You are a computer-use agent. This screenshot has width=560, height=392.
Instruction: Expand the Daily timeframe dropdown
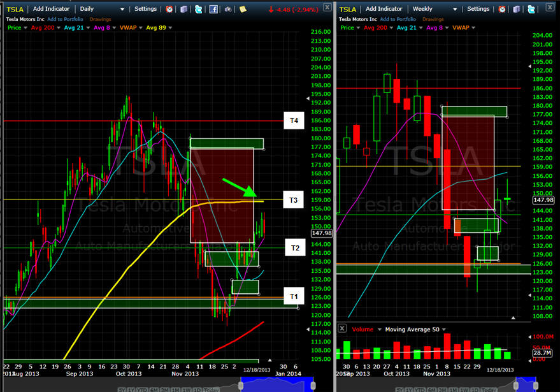[x=122, y=10]
